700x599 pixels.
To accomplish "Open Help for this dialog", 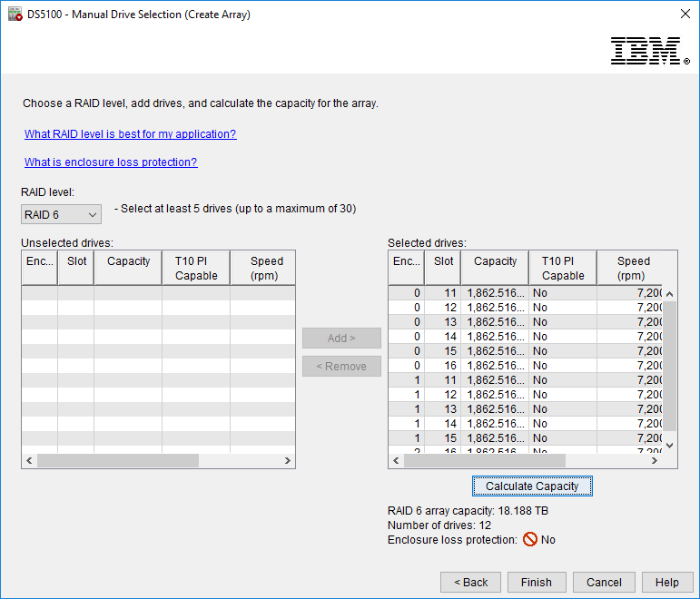I will pos(666,583).
